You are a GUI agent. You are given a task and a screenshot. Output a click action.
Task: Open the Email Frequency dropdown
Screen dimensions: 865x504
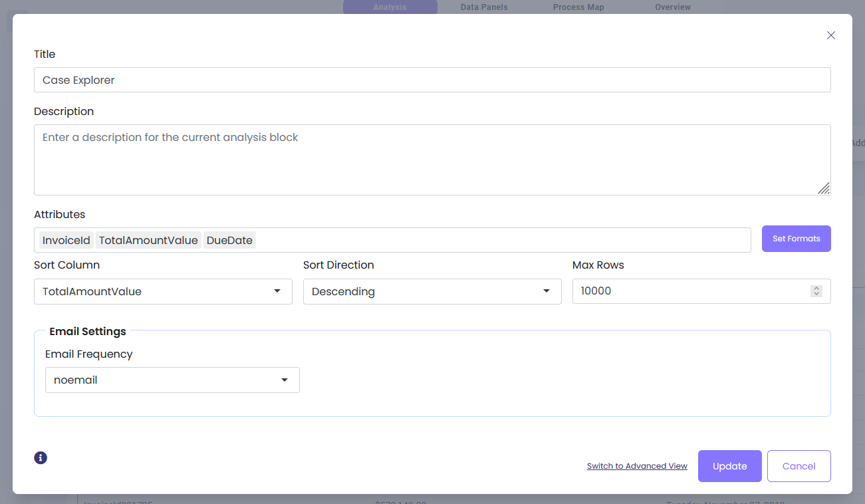172,380
